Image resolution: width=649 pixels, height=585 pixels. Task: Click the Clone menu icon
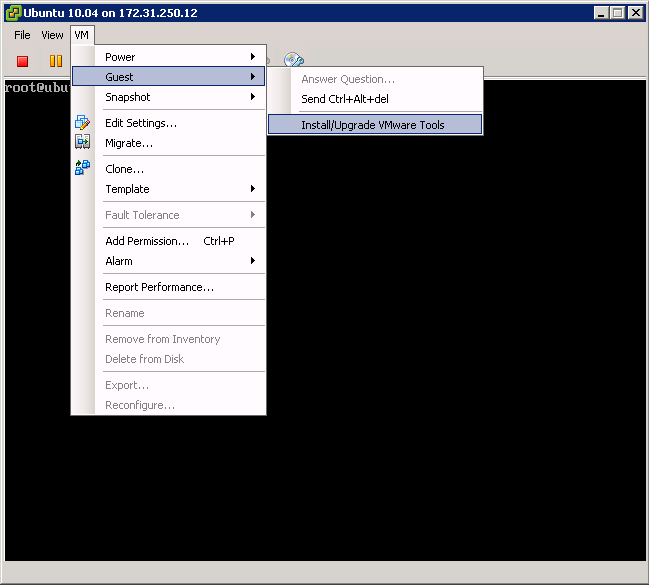82,167
